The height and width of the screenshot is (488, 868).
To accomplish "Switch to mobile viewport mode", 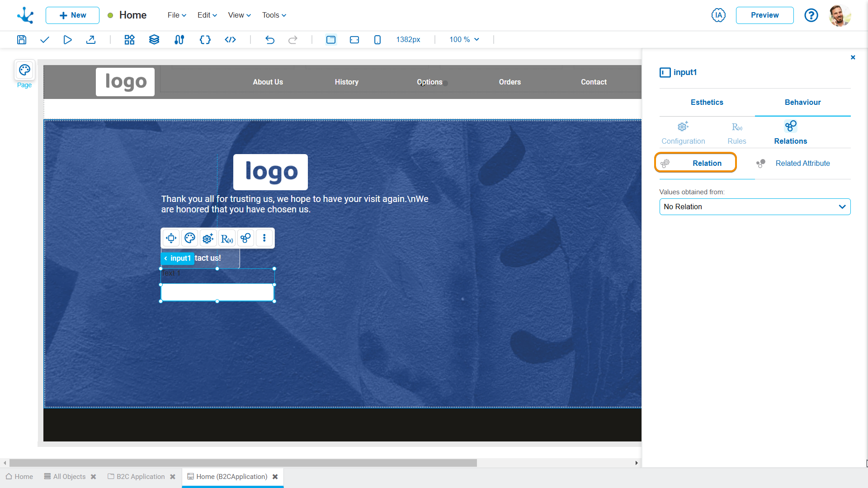I will [x=377, y=40].
